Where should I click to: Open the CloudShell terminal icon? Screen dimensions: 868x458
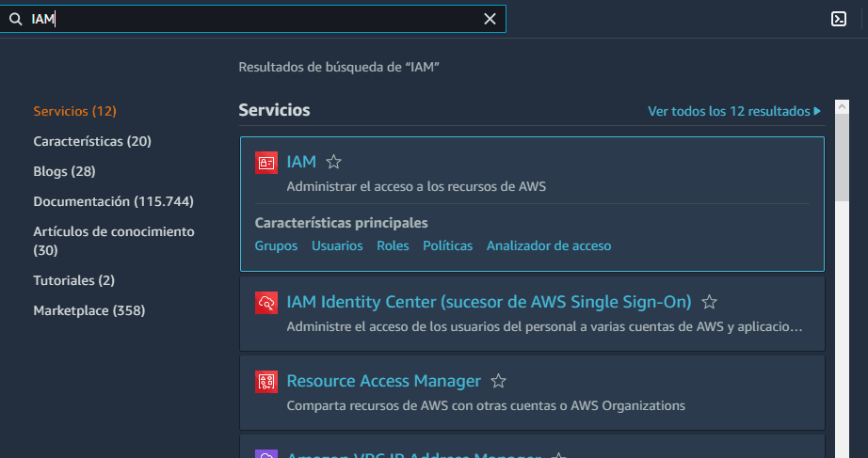(839, 19)
